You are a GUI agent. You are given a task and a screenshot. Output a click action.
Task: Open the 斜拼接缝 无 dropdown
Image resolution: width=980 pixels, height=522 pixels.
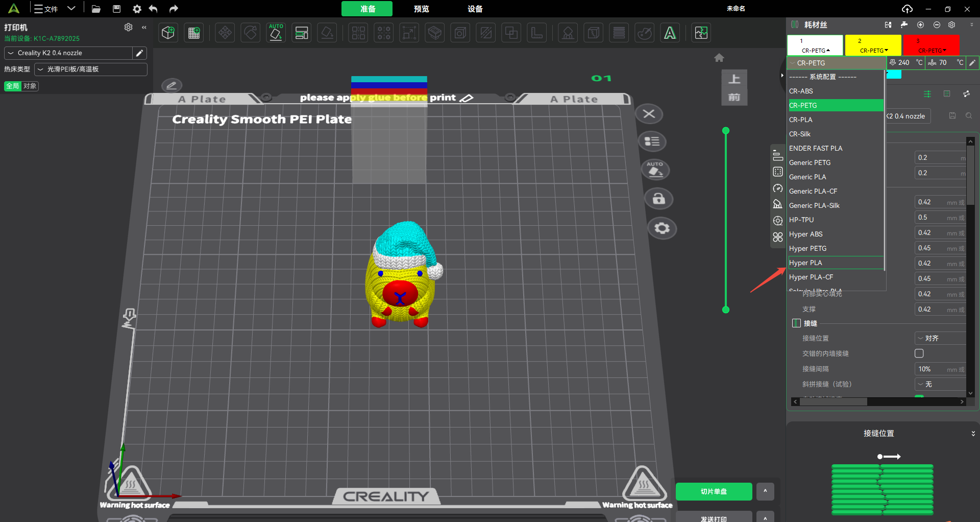coord(940,384)
